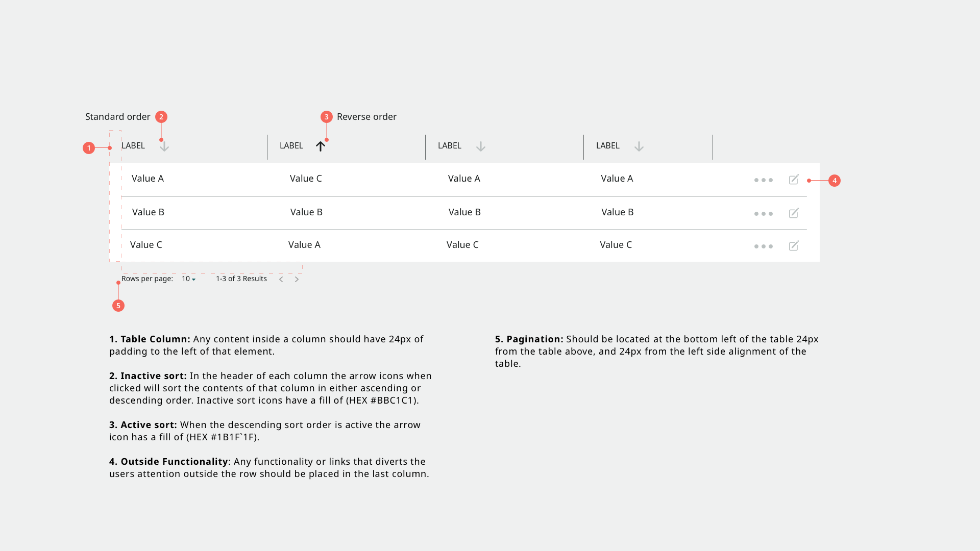Viewport: 980px width, 551px height.
Task: Click the first column LABEL header
Action: click(133, 146)
